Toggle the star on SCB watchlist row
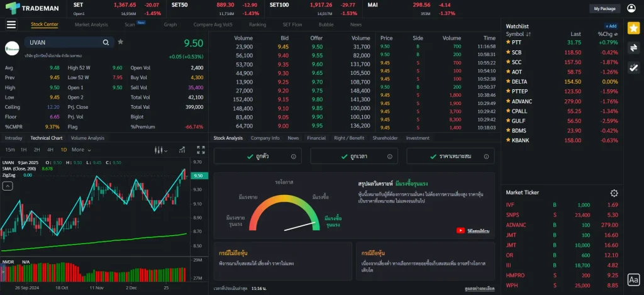This screenshot has height=295, width=644. click(x=508, y=52)
